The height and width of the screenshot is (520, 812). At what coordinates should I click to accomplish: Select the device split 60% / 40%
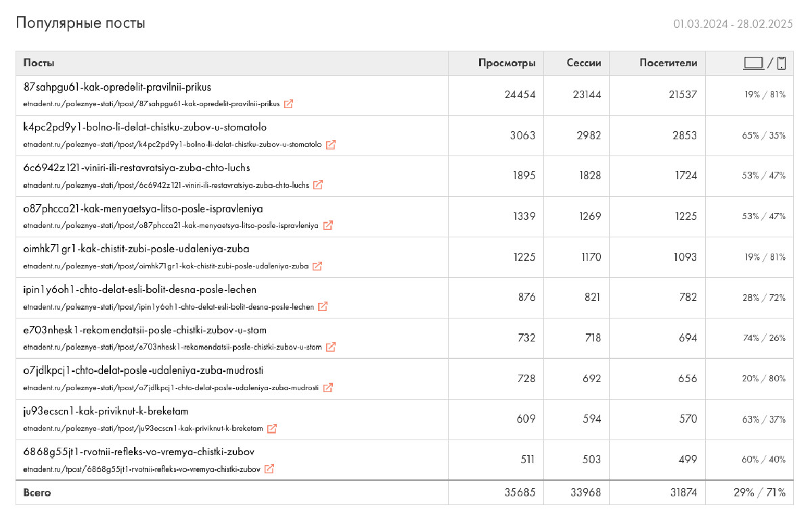(x=764, y=460)
